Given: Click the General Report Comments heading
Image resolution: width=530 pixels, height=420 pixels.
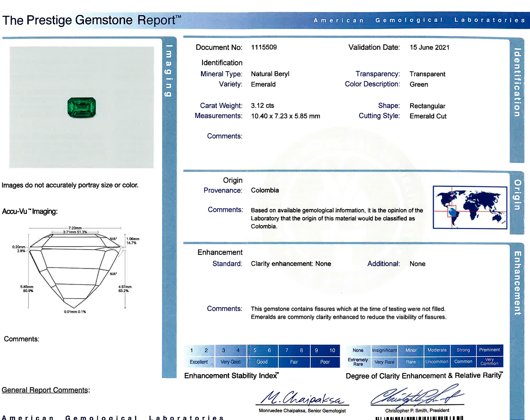Looking at the screenshot, I should tap(46, 390).
